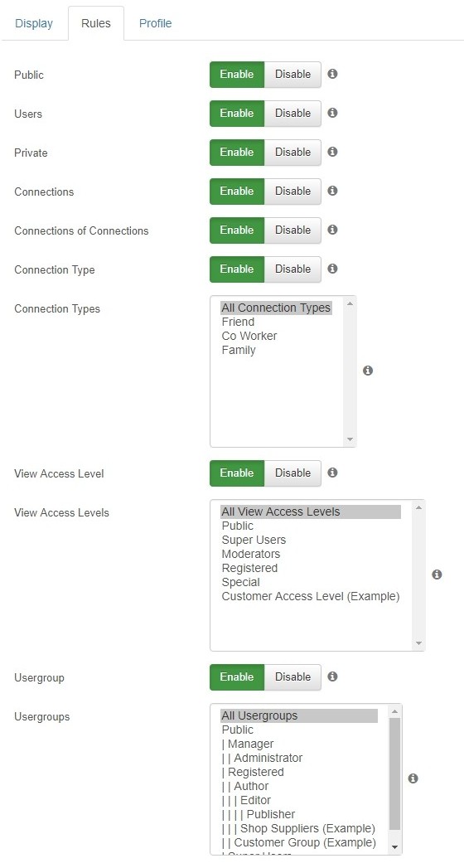Click info icon next to Usergroups list
Viewport: 464px width, 868px height.
click(x=413, y=778)
